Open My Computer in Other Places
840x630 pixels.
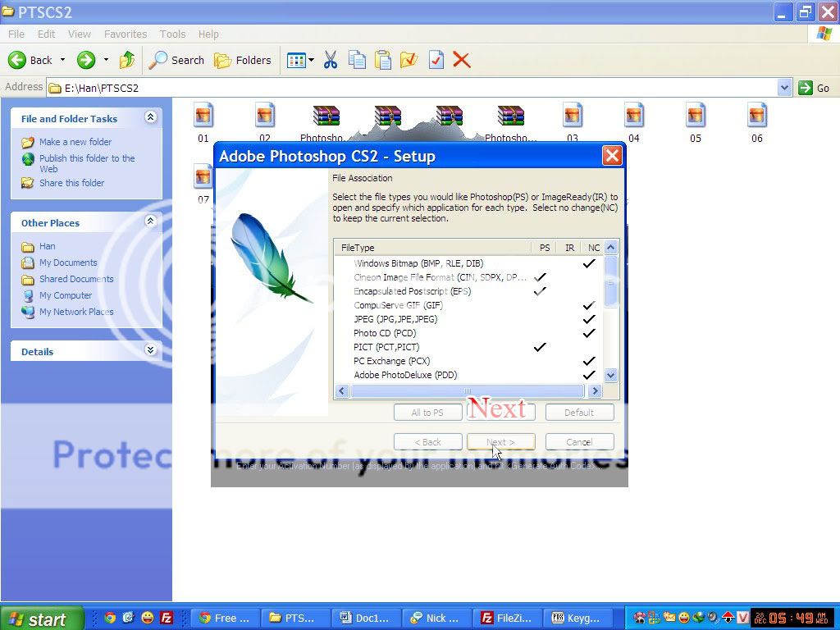click(x=66, y=295)
